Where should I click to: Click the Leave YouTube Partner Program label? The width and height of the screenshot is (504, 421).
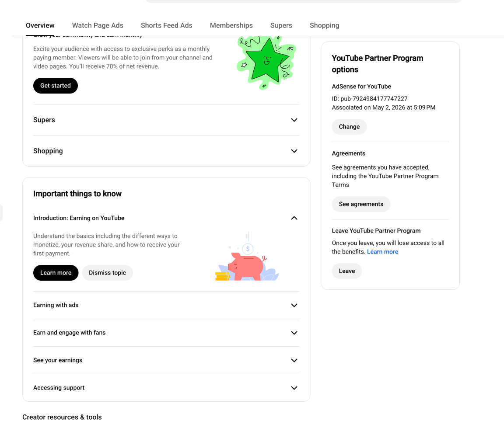pos(376,231)
